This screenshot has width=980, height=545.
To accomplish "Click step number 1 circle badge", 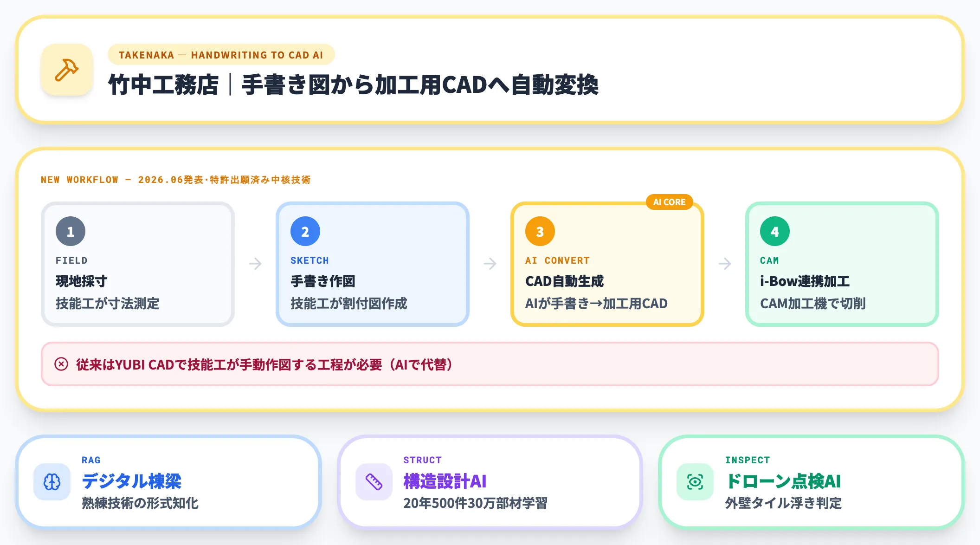I will point(71,231).
